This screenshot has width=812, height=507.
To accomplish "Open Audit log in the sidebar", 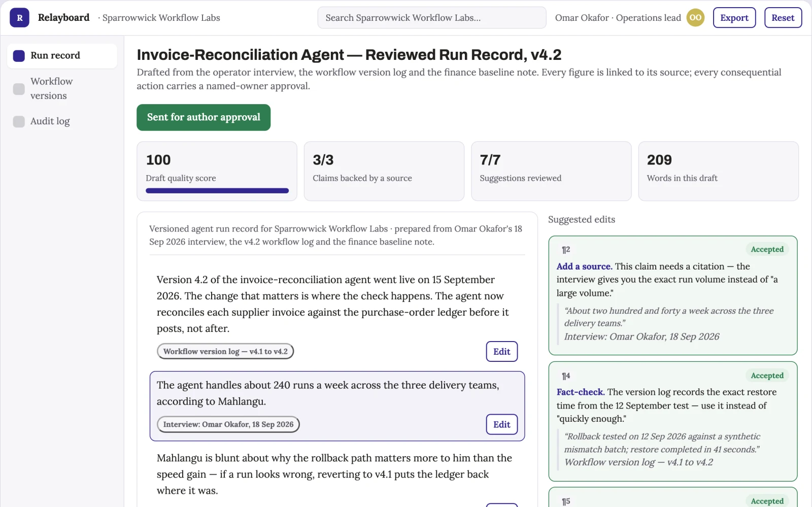I will click(62, 121).
